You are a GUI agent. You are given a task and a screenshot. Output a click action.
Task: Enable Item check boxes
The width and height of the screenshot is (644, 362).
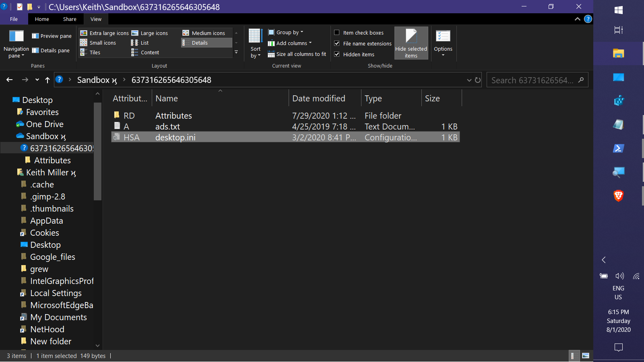pyautogui.click(x=337, y=33)
